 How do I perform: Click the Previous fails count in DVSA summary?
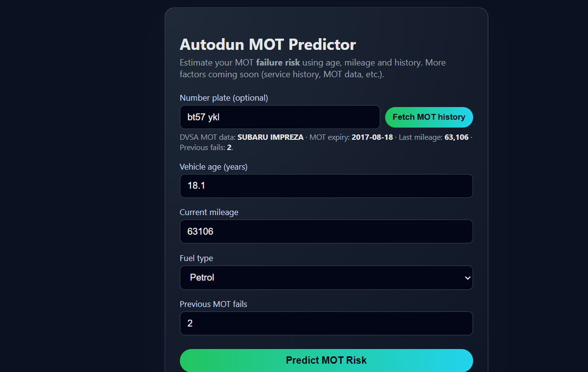(x=228, y=147)
